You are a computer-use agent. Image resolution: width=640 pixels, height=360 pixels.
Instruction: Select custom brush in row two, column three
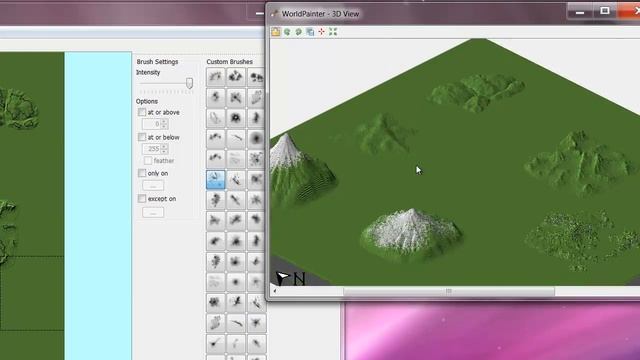256,98
